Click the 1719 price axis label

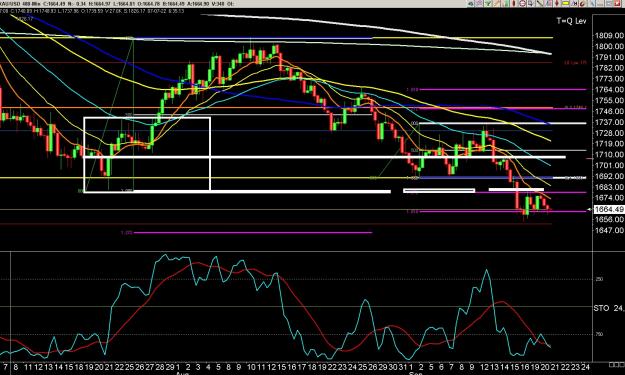click(x=609, y=143)
